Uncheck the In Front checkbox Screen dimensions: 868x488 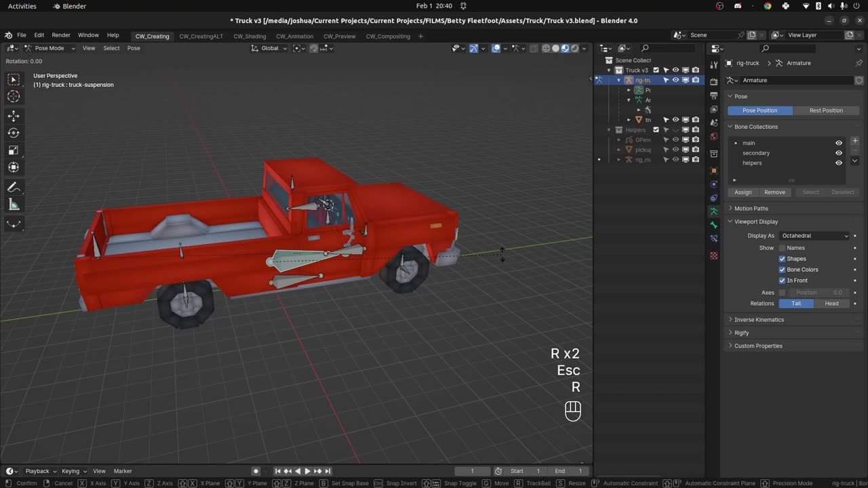[782, 281]
